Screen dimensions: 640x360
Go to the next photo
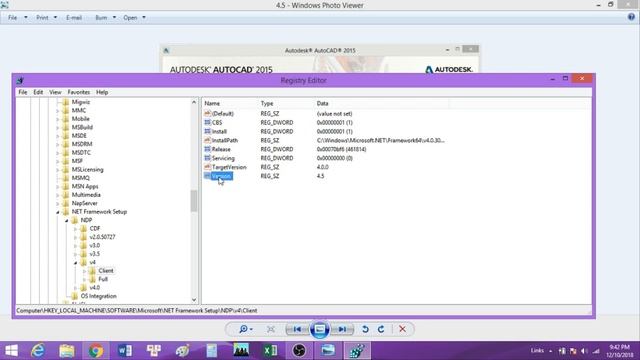point(342,329)
